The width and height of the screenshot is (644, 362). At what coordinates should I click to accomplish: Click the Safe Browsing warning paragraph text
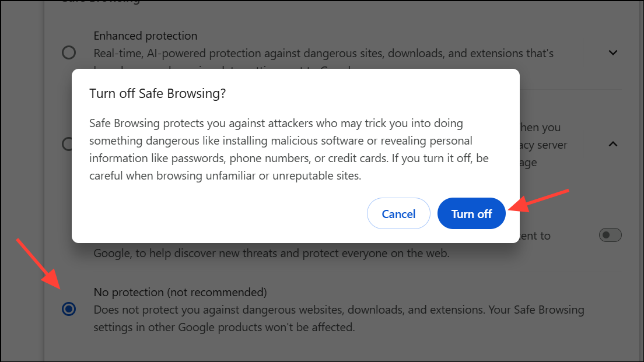point(280,150)
